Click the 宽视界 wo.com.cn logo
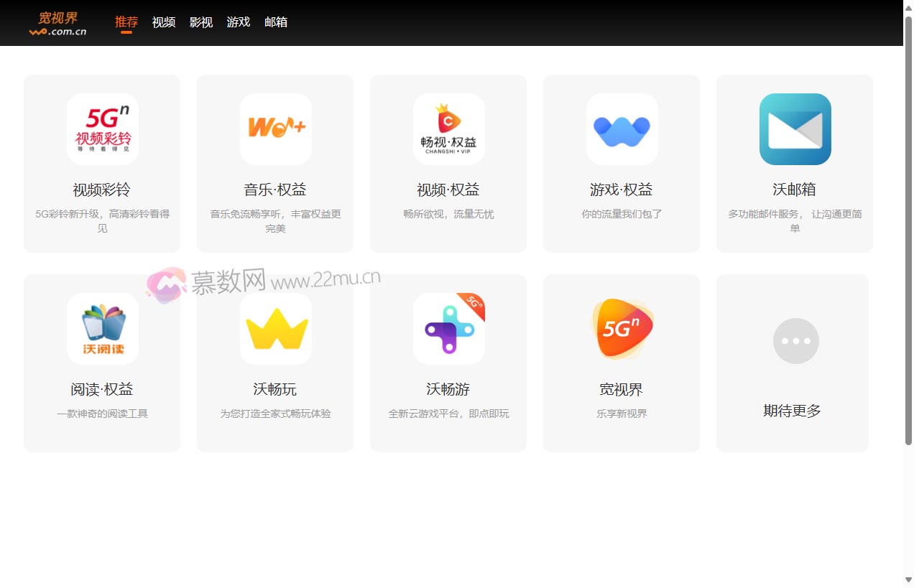Image resolution: width=914 pixels, height=588 pixels. 58,23
